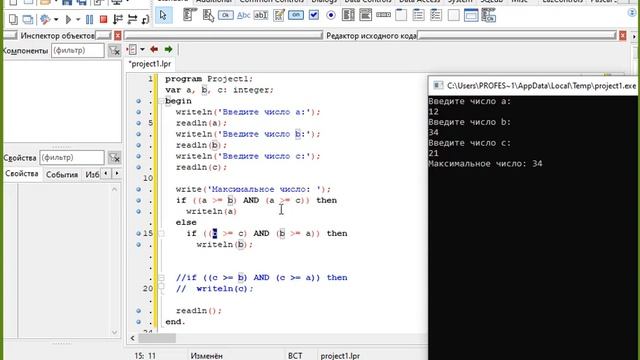Open the component palette overflow arrow

pos(632,13)
